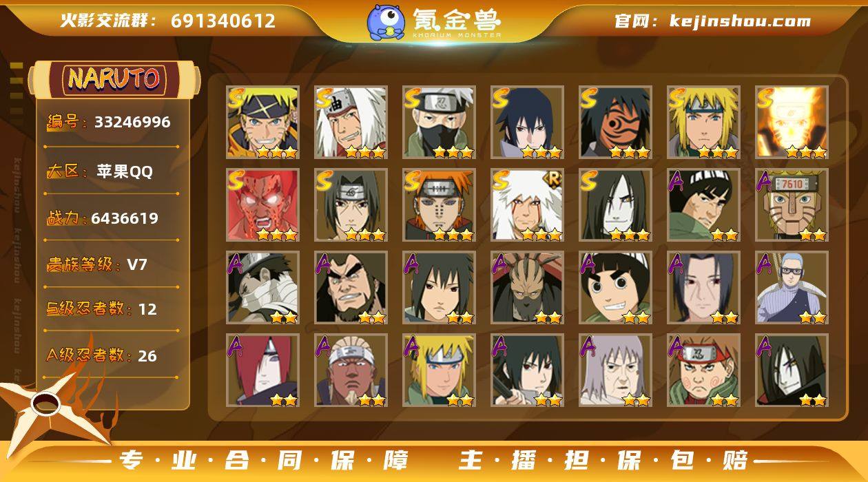Viewport: 868px width, 482px height.
Task: Select the account ID 33246996 row
Action: point(110,122)
